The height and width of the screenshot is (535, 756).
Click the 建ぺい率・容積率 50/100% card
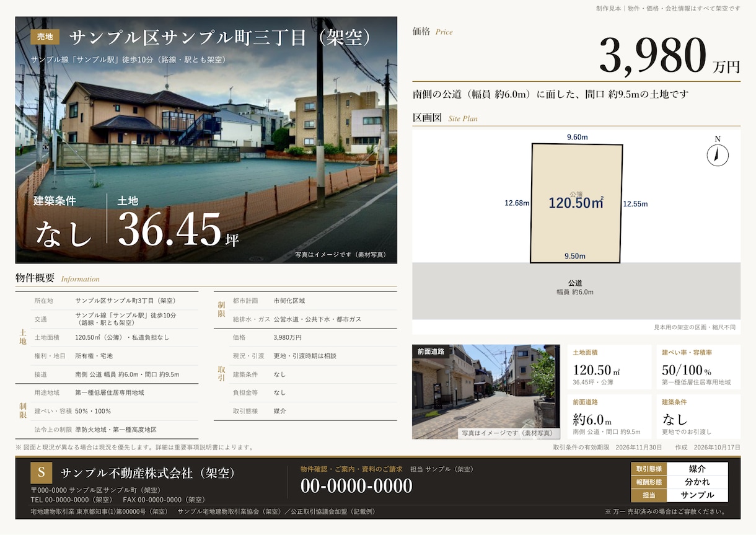pyautogui.click(x=698, y=367)
